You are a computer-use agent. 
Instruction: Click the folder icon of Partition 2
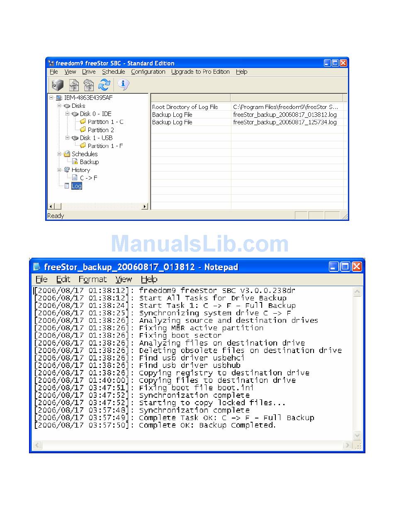tap(83, 130)
